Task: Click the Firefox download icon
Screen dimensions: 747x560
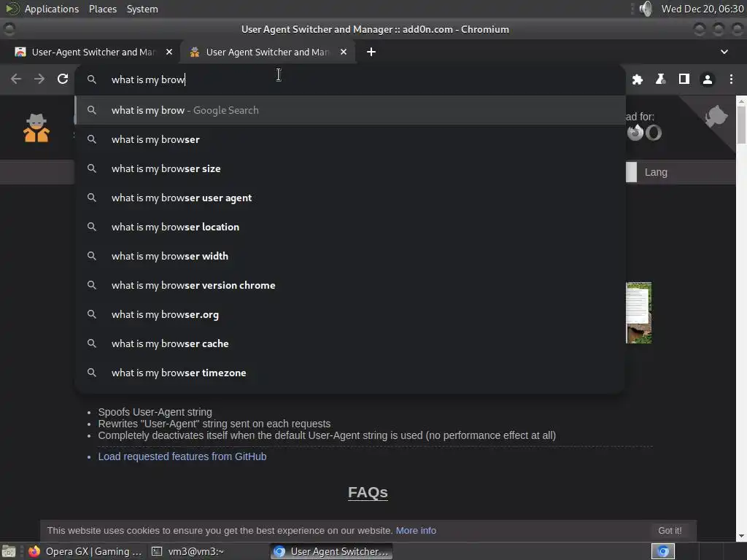Action: 635,133
